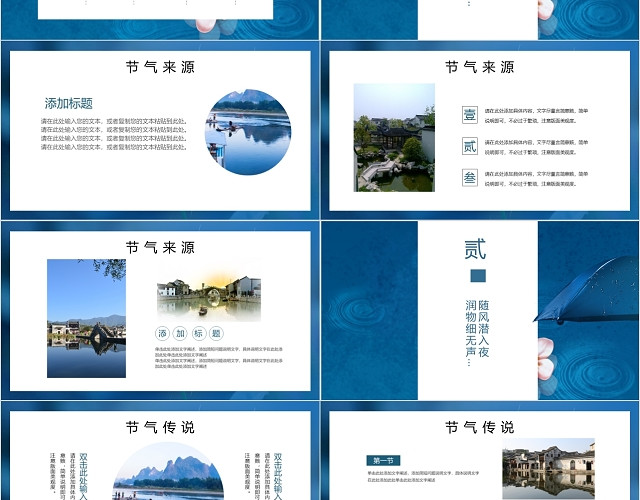Click the 题 circle character

(216, 333)
